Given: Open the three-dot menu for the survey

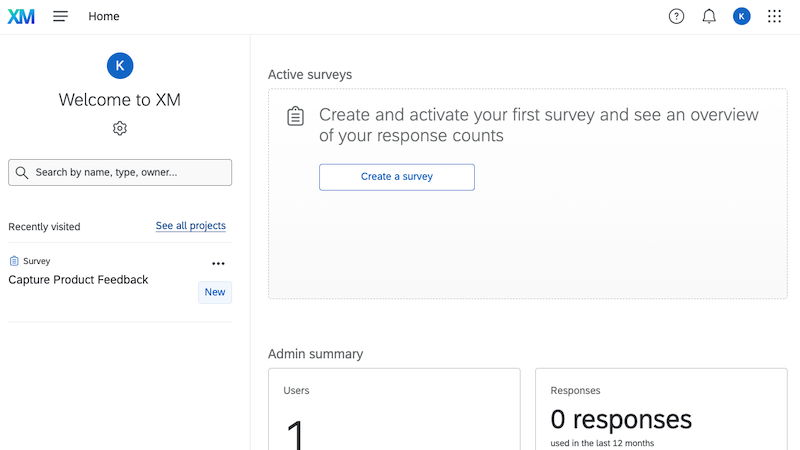Looking at the screenshot, I should pos(218,264).
